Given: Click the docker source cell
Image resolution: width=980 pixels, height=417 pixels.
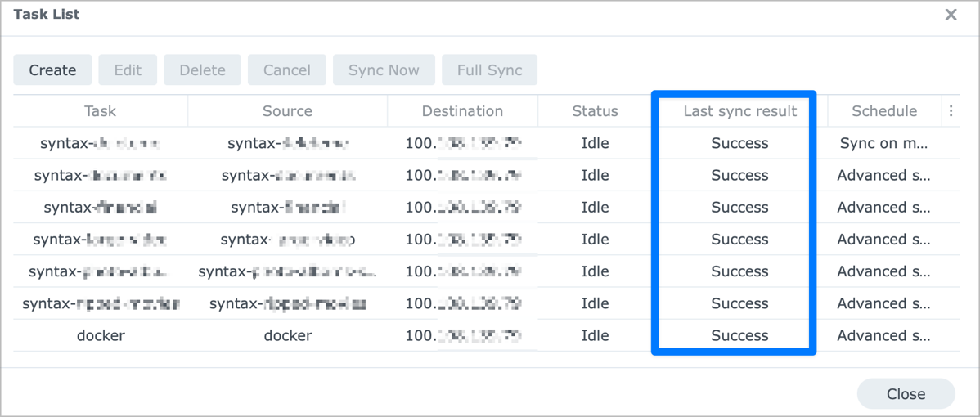Looking at the screenshot, I should pyautogui.click(x=287, y=335).
